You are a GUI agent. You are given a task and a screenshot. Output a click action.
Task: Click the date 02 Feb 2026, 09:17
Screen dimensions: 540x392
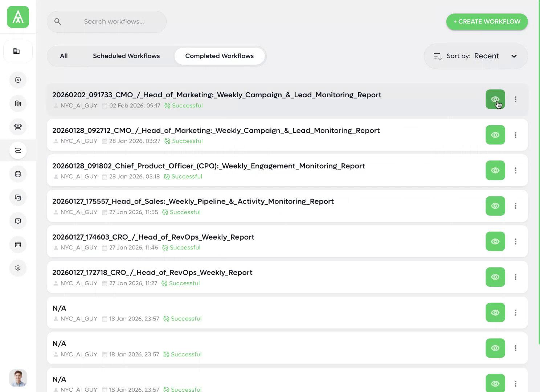click(135, 106)
